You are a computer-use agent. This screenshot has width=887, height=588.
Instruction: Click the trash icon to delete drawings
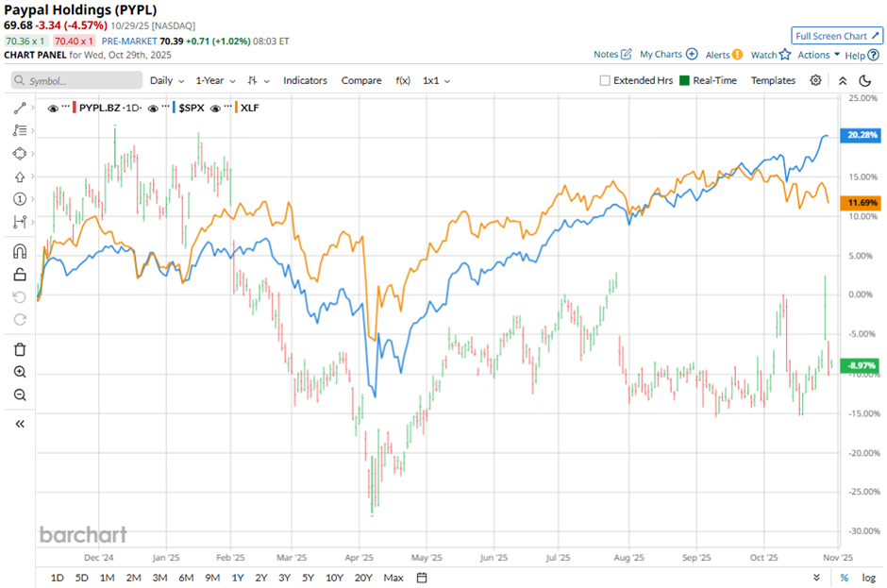click(x=20, y=349)
